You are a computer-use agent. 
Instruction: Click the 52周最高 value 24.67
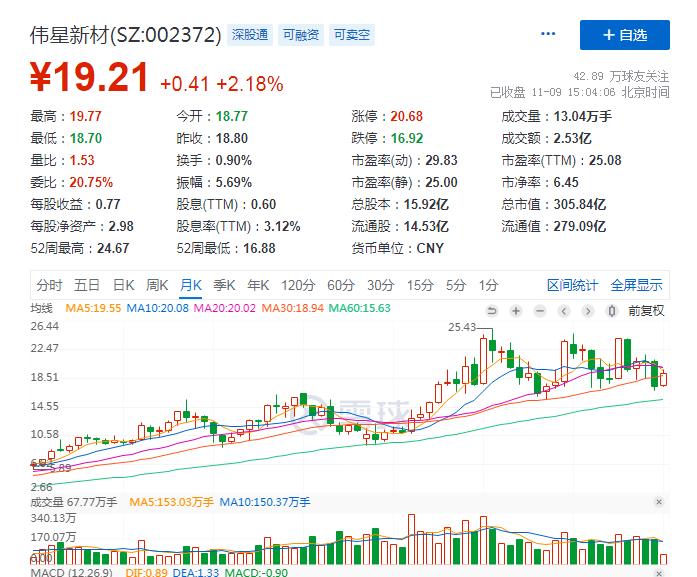coord(113,248)
